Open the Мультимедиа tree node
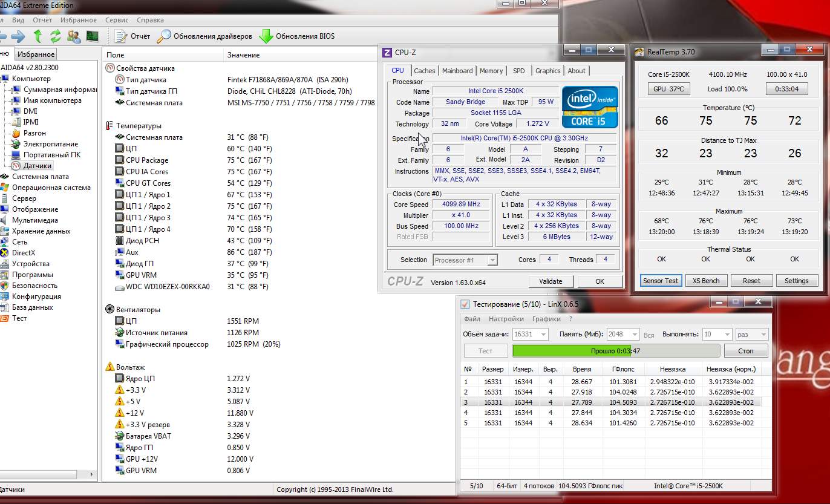Screen dimensions: 830x504 tap(30, 220)
